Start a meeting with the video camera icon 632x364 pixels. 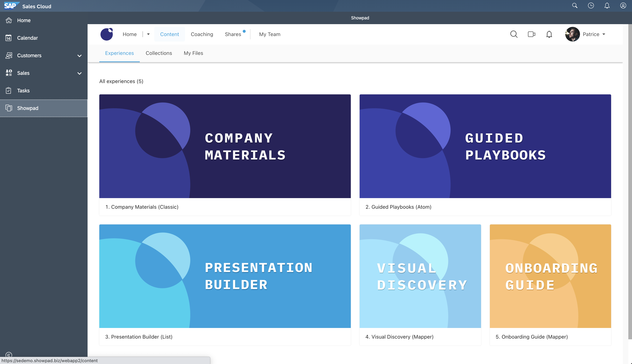tap(531, 34)
